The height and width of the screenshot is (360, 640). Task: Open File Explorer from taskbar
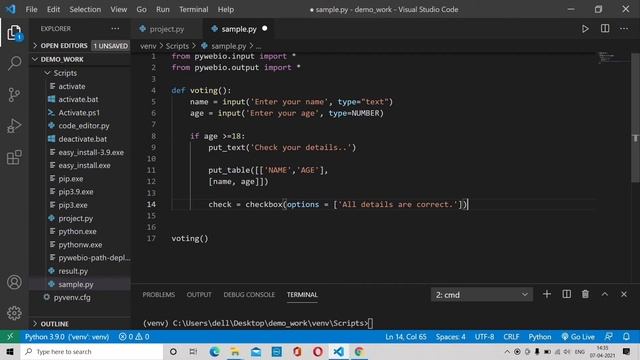point(235,352)
